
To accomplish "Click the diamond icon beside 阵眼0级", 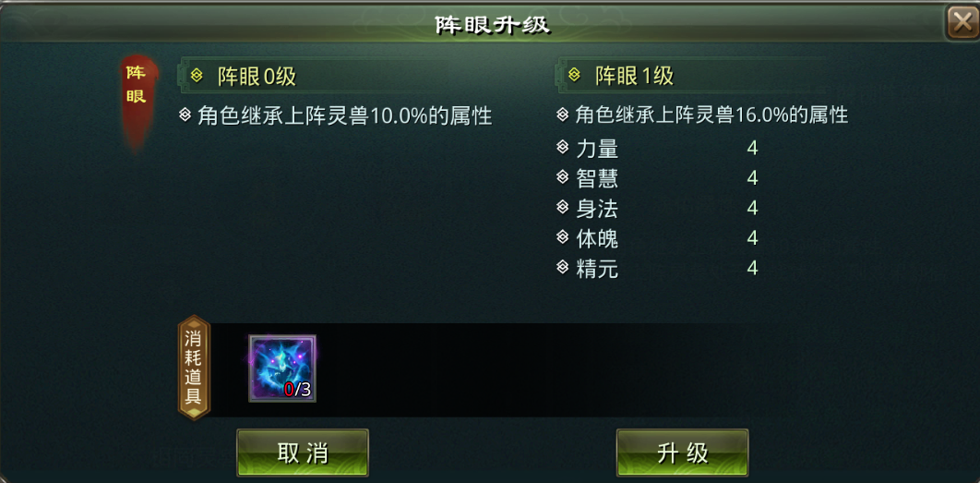I will (x=197, y=76).
